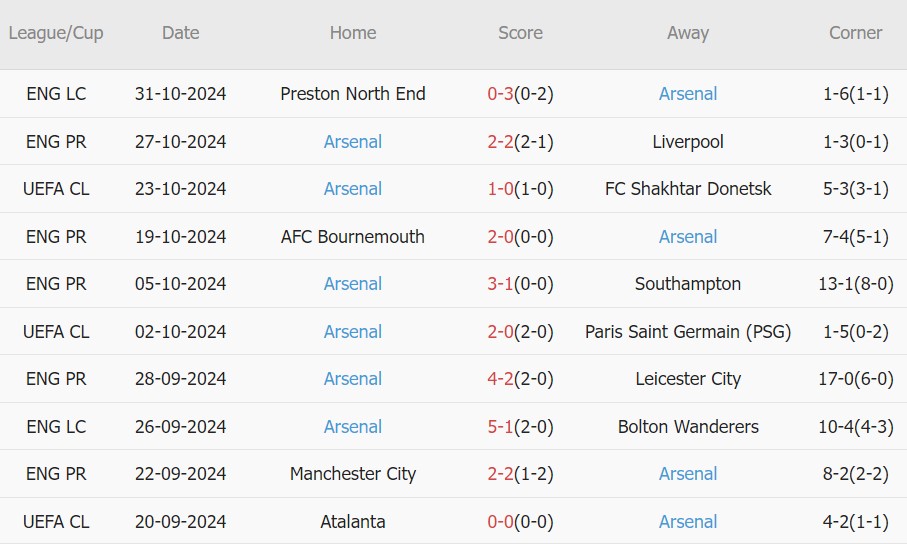This screenshot has height=544, width=907.
Task: Select Arsenal in the Shakhtar Donetsk row
Action: point(352,189)
